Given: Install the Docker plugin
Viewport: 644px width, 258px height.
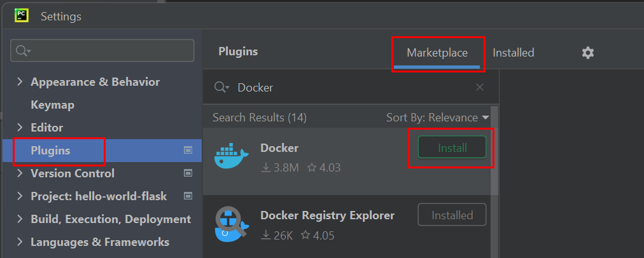Looking at the screenshot, I should (x=452, y=147).
